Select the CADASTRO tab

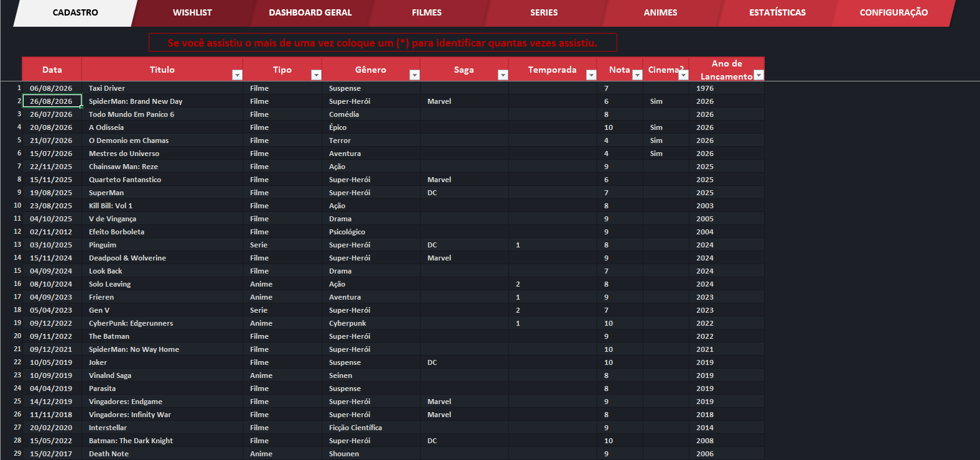click(x=75, y=12)
